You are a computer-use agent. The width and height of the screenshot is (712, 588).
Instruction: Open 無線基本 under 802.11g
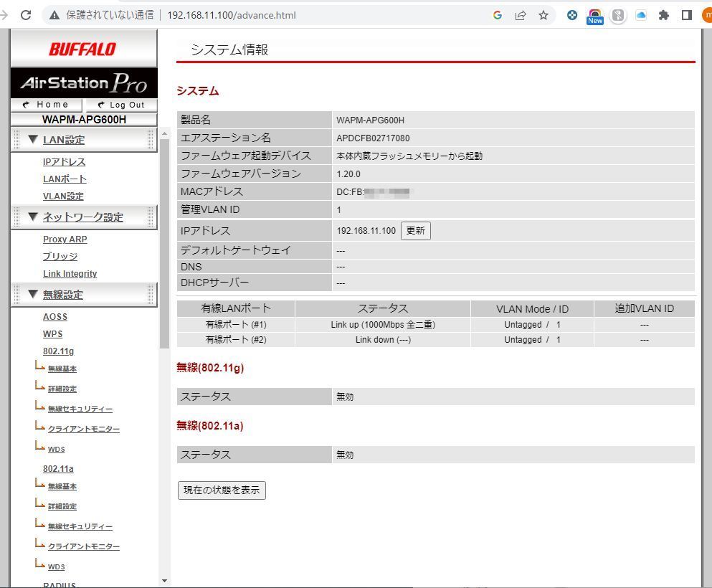coord(62,369)
